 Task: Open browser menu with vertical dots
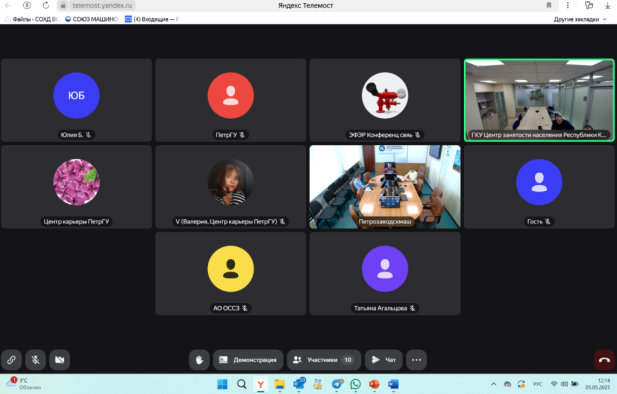(x=567, y=6)
